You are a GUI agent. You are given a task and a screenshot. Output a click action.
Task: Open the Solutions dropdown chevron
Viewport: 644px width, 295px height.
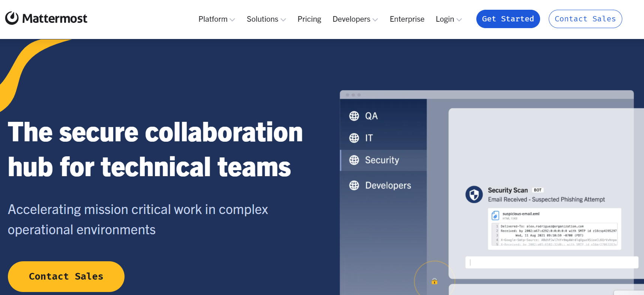click(x=283, y=19)
